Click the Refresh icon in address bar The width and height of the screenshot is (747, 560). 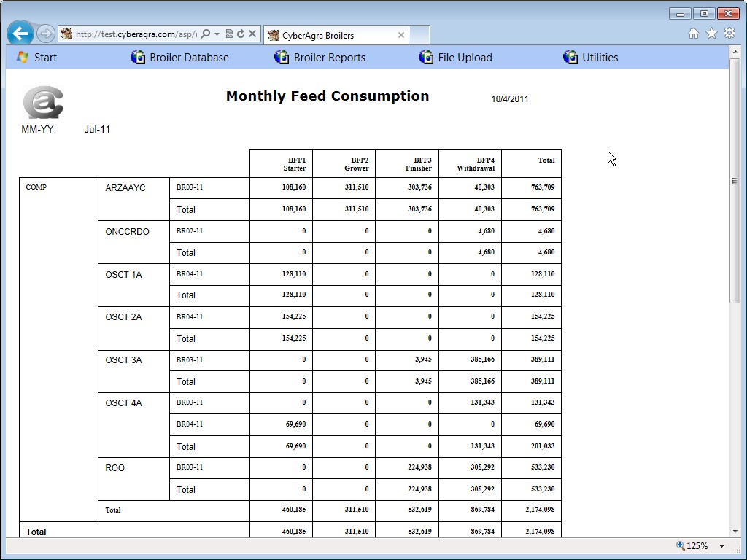[240, 34]
